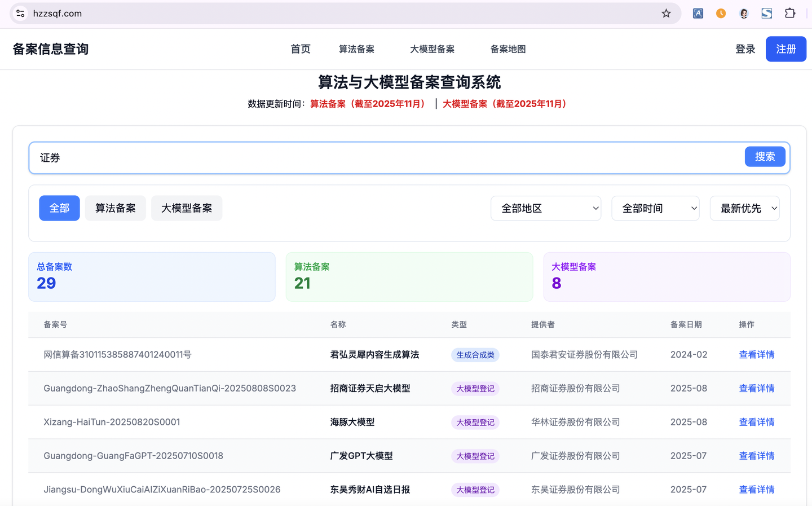Click provider 东吴证券股份有限公司

click(x=575, y=490)
